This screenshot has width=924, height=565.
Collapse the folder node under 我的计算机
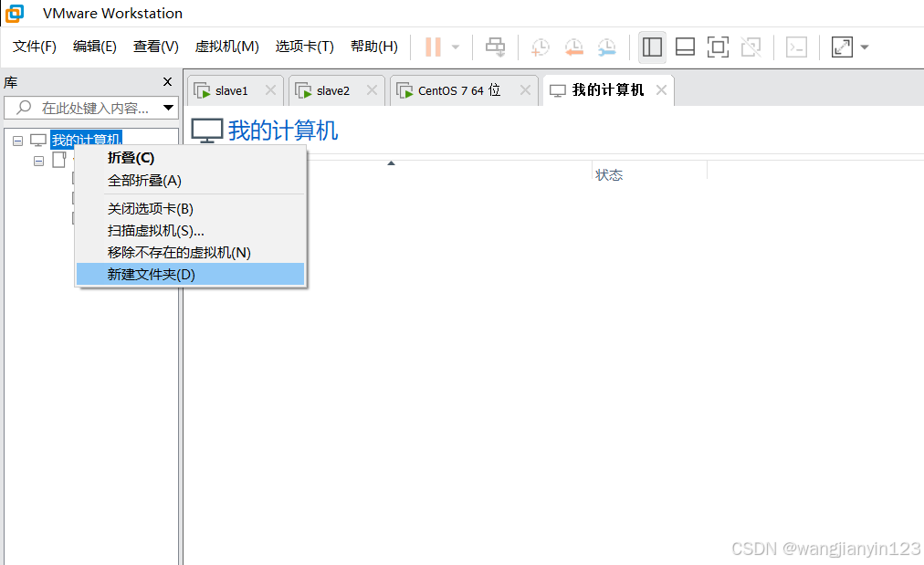coord(39,161)
